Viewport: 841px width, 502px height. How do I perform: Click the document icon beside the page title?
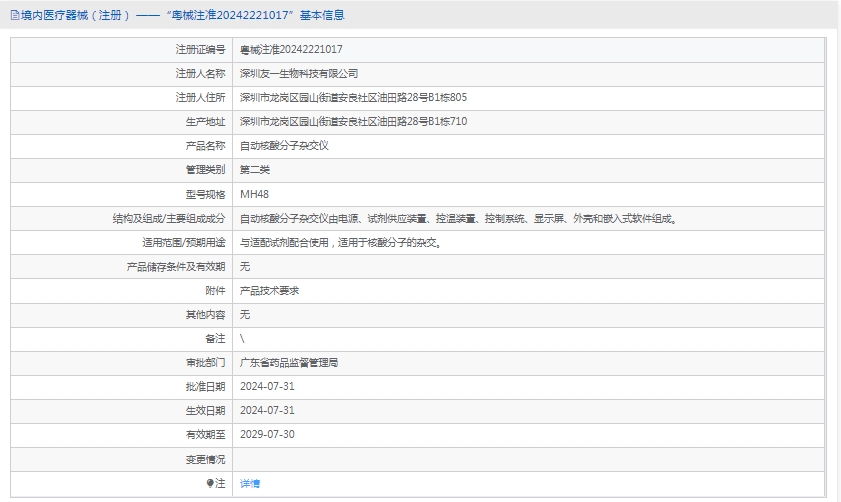pyautogui.click(x=14, y=15)
